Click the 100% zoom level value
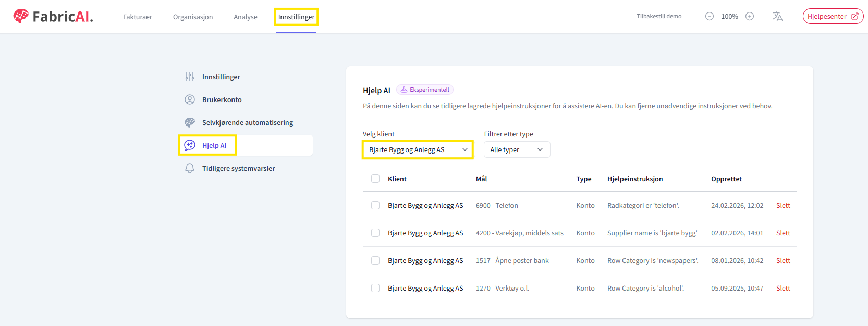This screenshot has height=326, width=868. 729,16
